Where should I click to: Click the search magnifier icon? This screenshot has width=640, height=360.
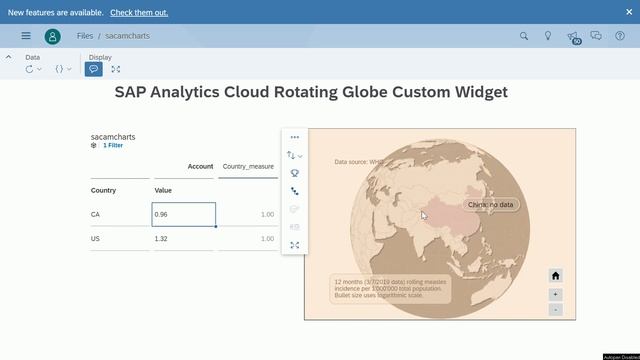pyautogui.click(x=524, y=36)
